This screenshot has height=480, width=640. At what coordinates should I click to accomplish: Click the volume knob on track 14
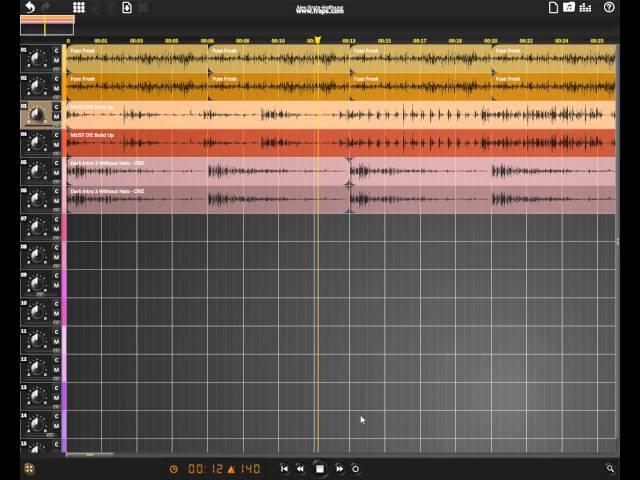point(37,425)
